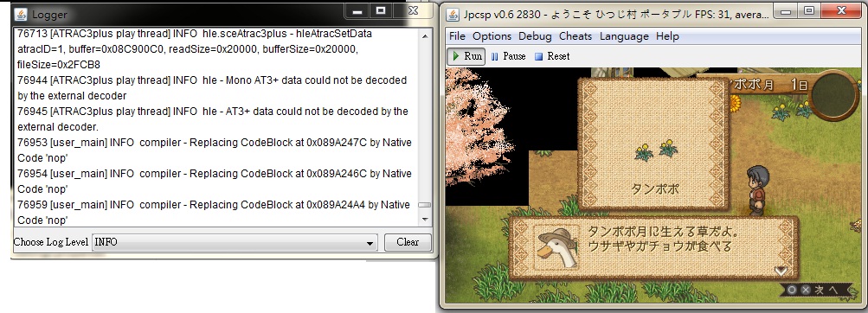Click the goose portrait in dialog box
This screenshot has height=313, width=868.
(x=557, y=248)
